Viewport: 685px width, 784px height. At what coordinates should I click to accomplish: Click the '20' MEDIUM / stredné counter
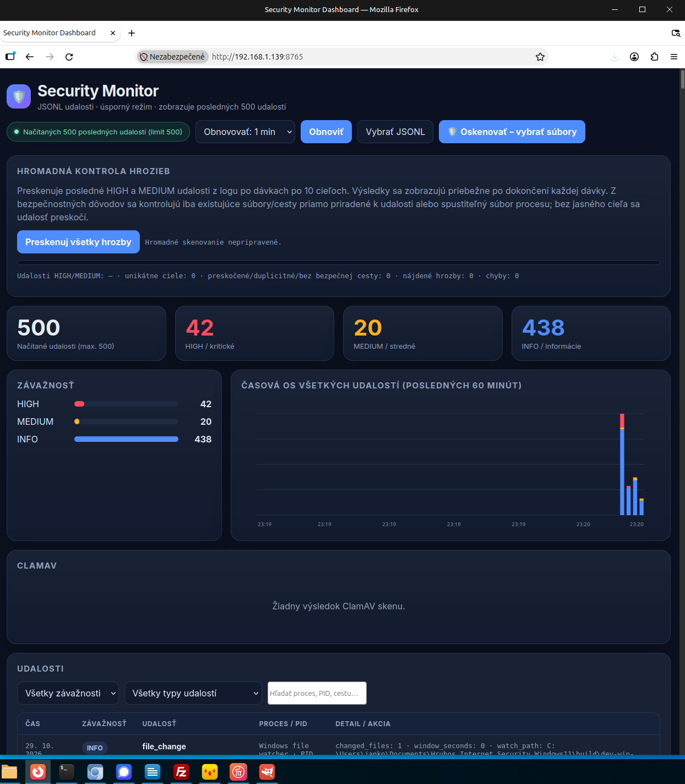point(368,328)
